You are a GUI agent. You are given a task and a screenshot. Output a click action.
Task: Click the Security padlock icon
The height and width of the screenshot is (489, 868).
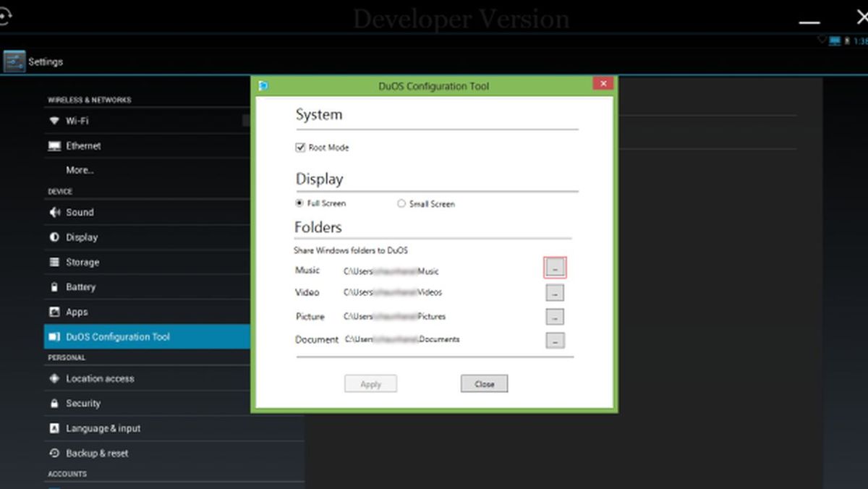coord(54,403)
